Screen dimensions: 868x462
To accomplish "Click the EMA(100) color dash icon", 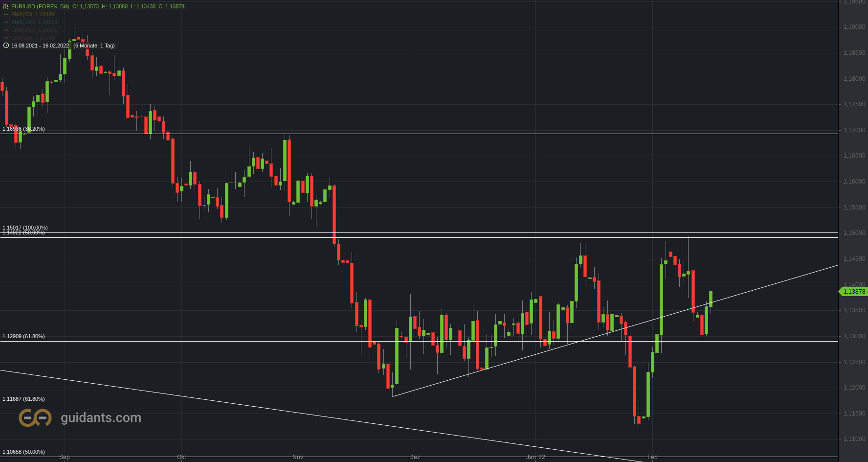I will 6,22.
